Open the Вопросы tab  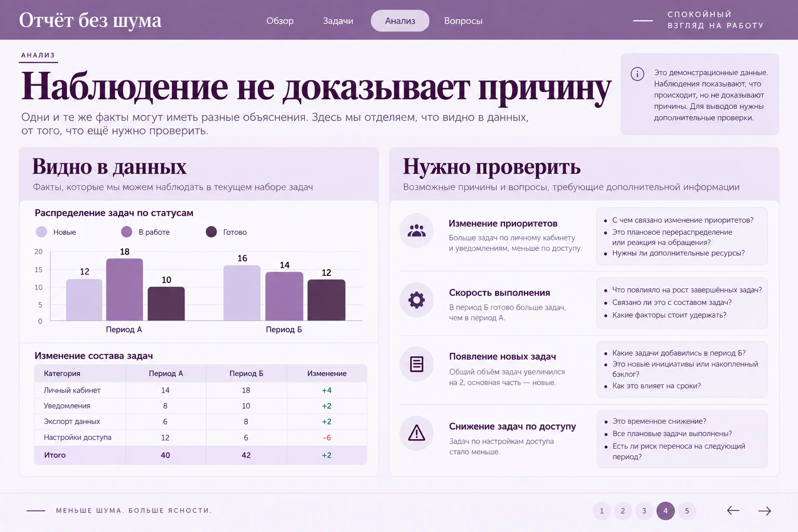[463, 21]
